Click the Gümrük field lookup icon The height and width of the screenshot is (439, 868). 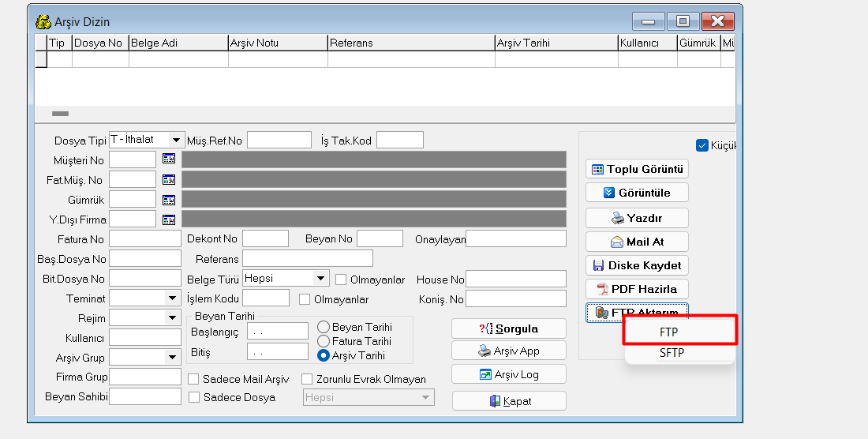pos(168,200)
